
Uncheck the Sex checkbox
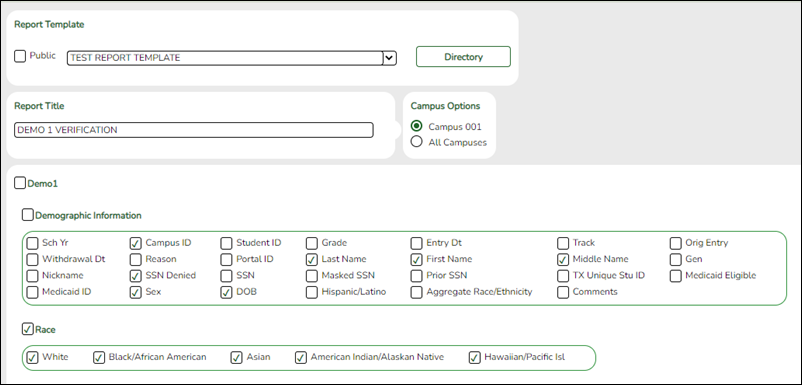pyautogui.click(x=136, y=292)
